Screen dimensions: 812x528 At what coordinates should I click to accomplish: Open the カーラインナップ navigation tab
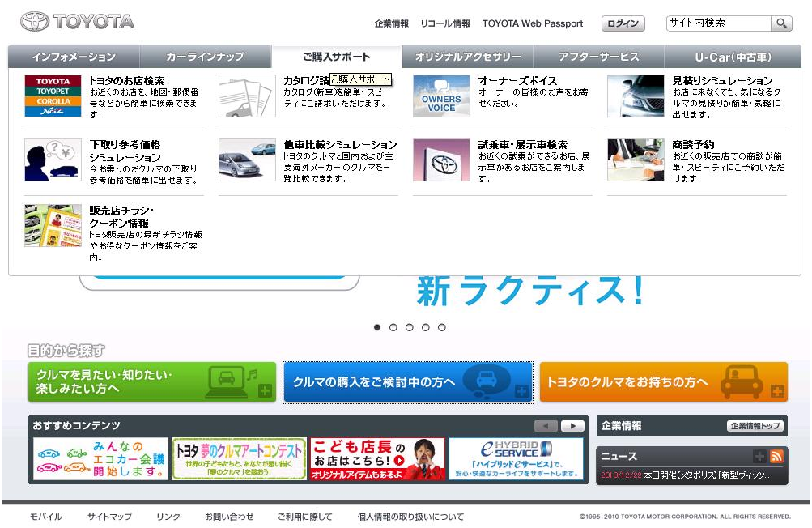pyautogui.click(x=205, y=57)
